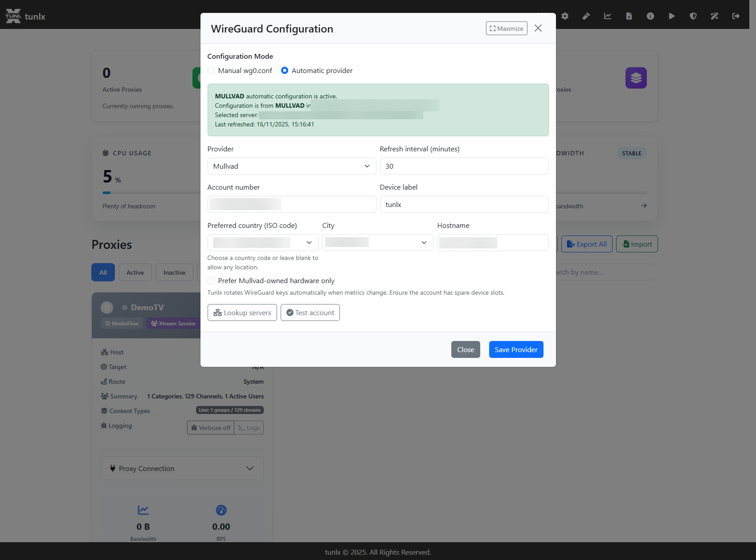Click the Refresh interval input field

464,166
